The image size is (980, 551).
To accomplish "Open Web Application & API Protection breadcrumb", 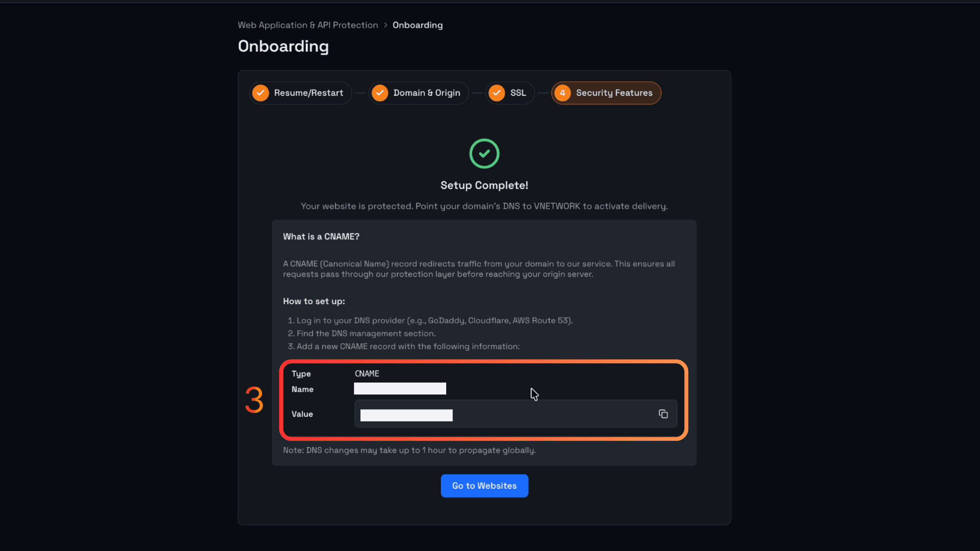I will (308, 25).
